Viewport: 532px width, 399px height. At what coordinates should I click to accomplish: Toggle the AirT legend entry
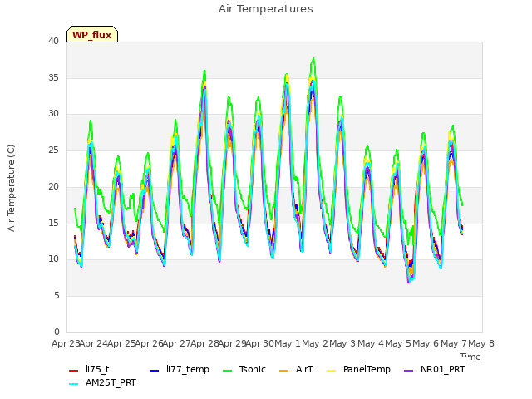pos(296,369)
